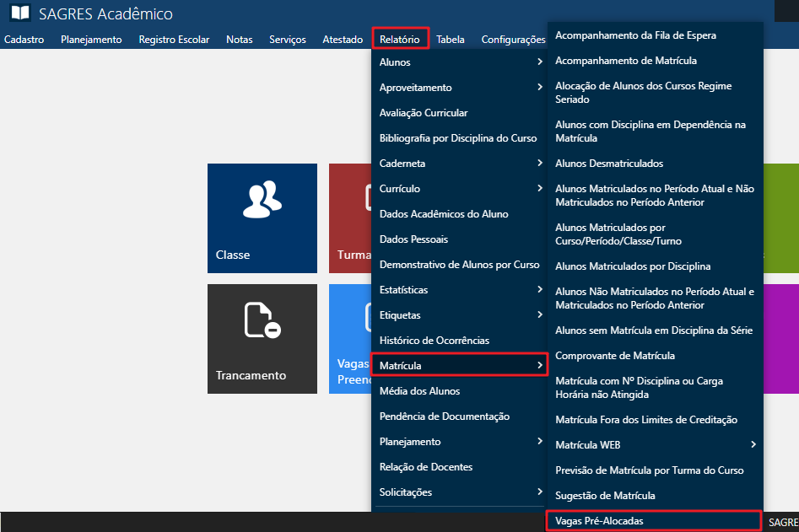Viewport: 799px width, 532px height.
Task: Expand the Estatísticas submenu arrow
Action: [540, 289]
